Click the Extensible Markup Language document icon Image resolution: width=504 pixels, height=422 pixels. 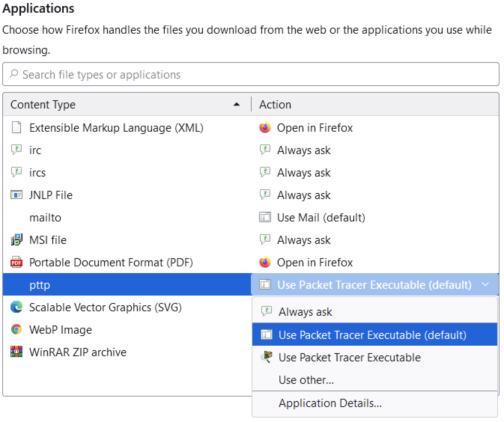point(16,128)
